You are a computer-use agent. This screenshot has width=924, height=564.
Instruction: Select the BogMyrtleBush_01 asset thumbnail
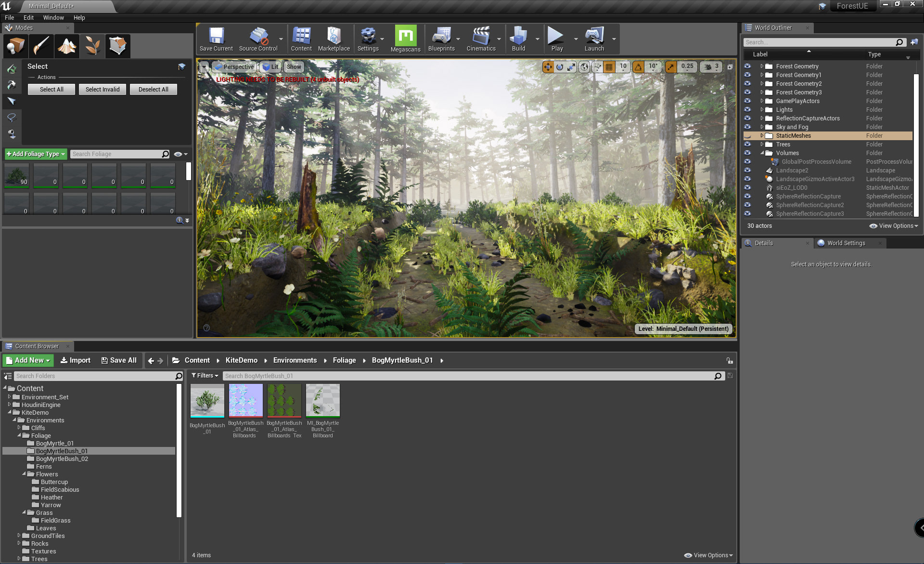click(x=207, y=401)
